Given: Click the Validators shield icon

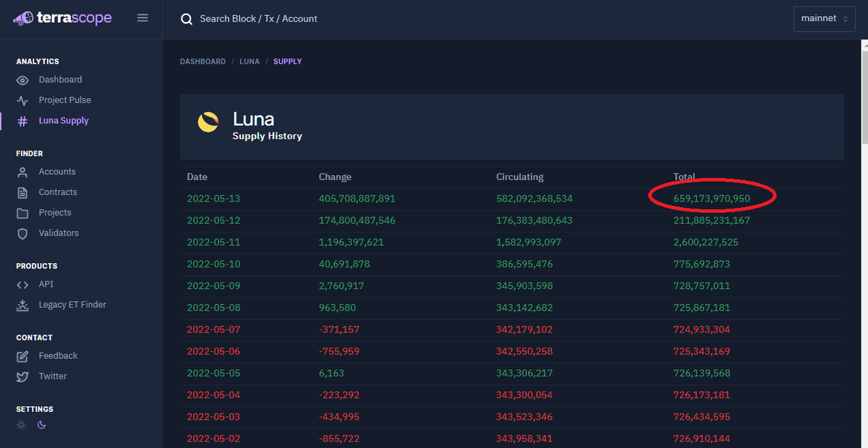Looking at the screenshot, I should pyautogui.click(x=22, y=233).
